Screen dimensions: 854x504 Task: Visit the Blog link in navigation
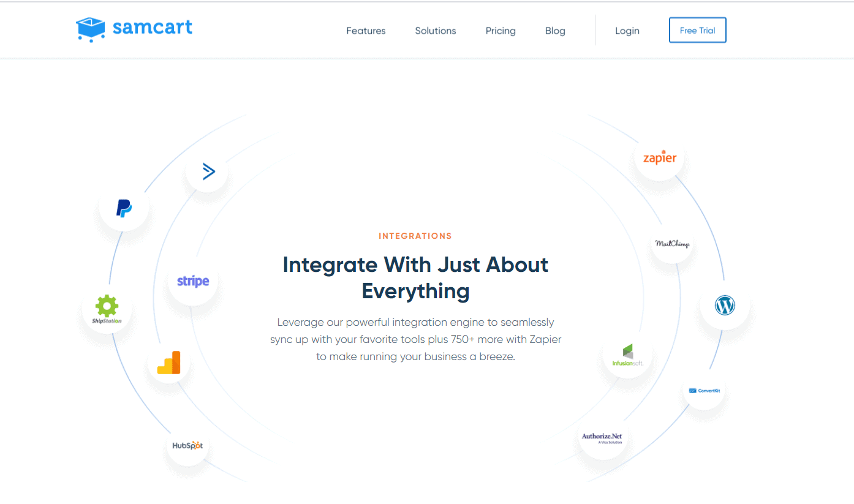coord(555,31)
